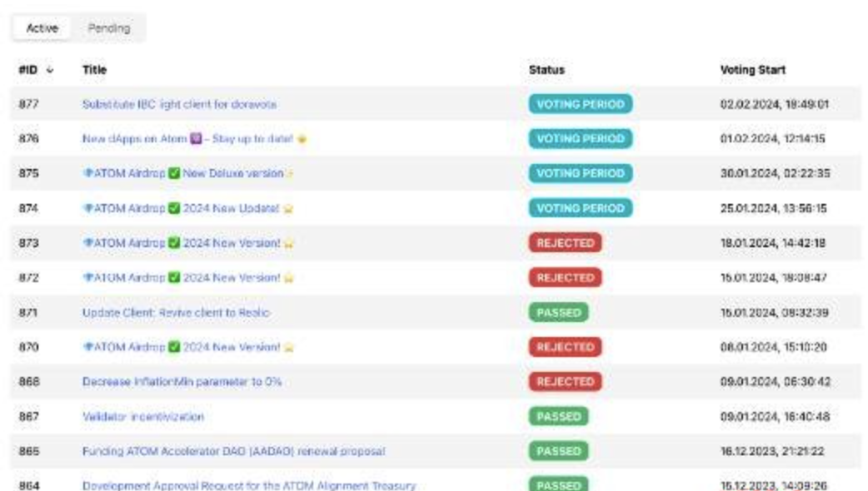Open the Validator incentivization proposal
Image resolution: width=868 pixels, height=491 pixels.
[x=142, y=417]
